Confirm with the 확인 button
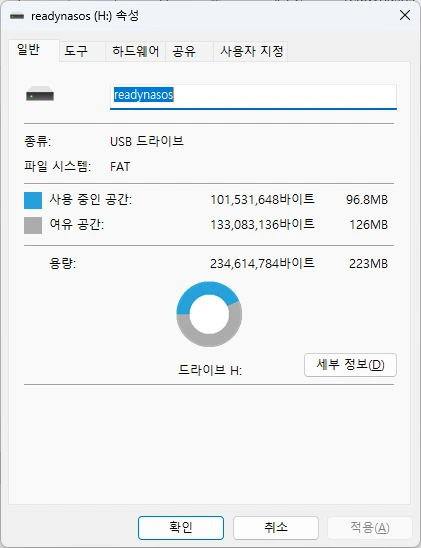This screenshot has height=548, width=421. coord(181,528)
